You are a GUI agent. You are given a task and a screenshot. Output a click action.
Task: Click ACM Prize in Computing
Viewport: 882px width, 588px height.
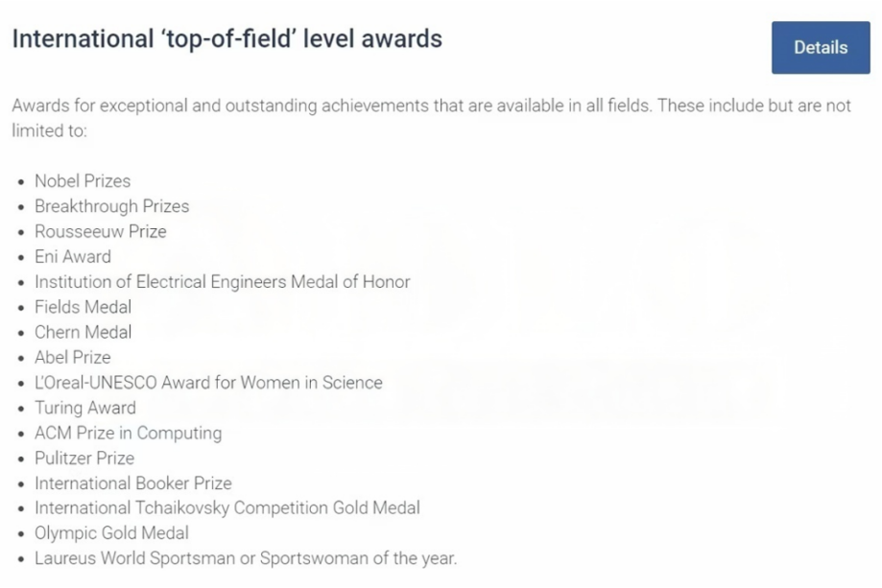pyautogui.click(x=129, y=433)
